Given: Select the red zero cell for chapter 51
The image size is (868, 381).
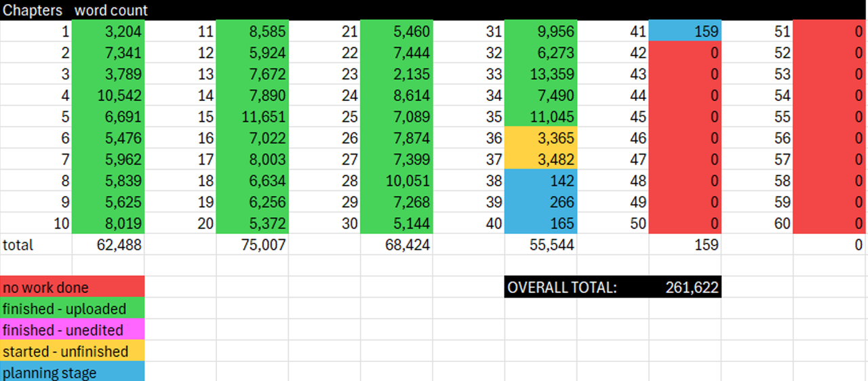Looking at the screenshot, I should tap(830, 31).
